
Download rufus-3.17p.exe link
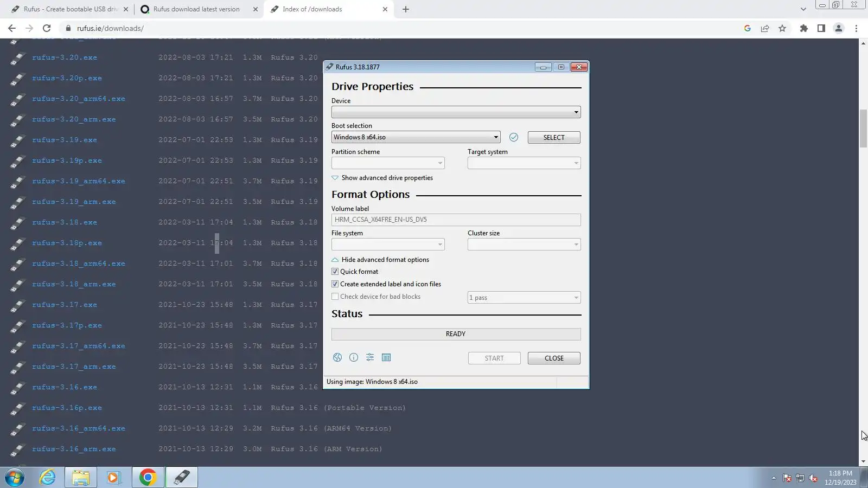point(67,325)
